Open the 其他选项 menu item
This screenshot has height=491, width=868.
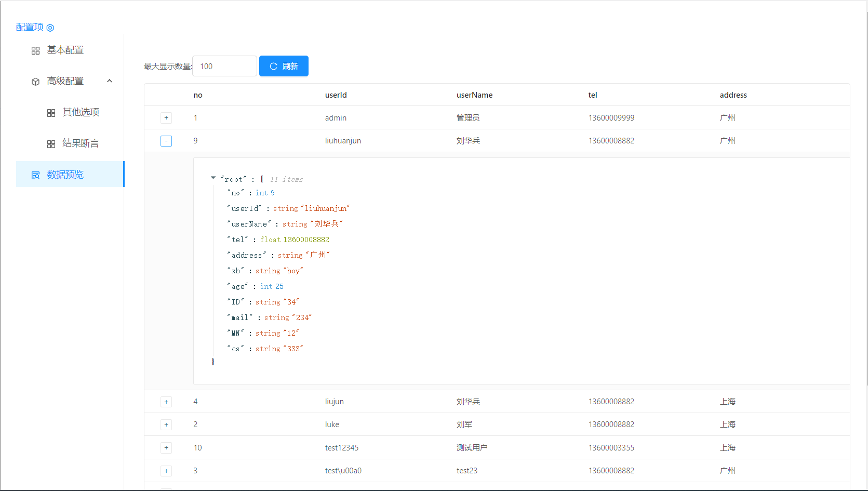click(81, 112)
